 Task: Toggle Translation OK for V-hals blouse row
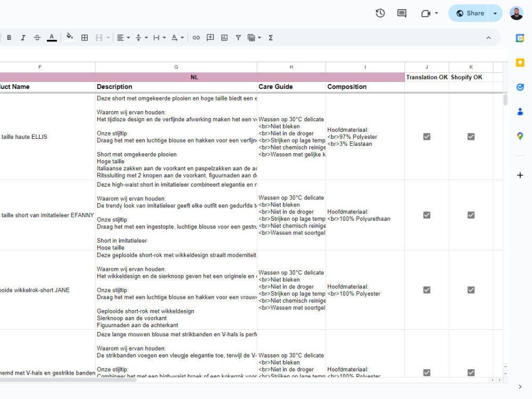[x=427, y=372]
